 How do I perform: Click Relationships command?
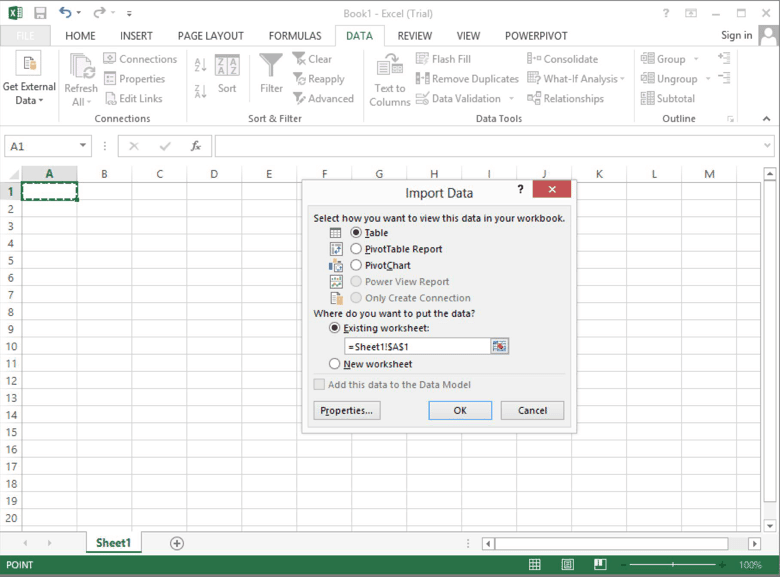tap(566, 98)
